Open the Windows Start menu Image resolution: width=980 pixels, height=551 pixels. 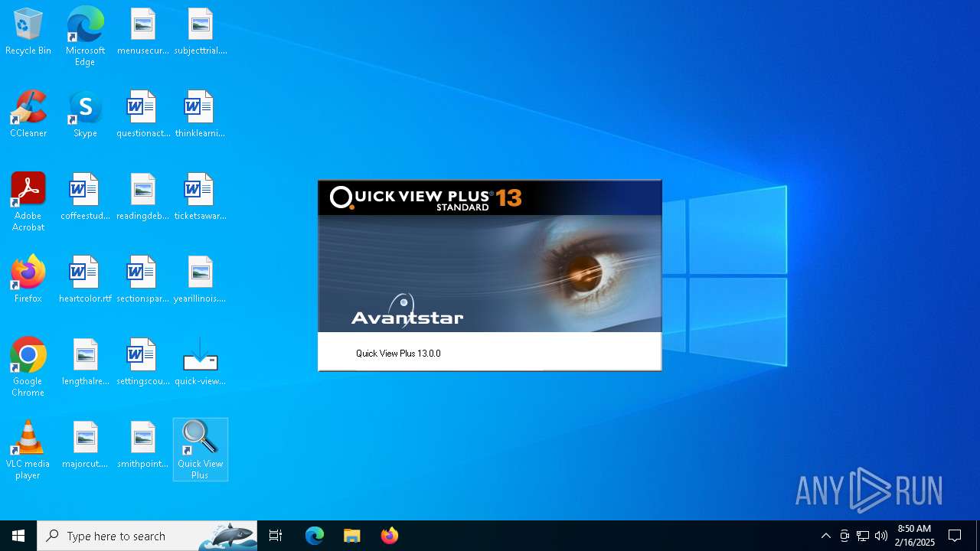click(18, 536)
